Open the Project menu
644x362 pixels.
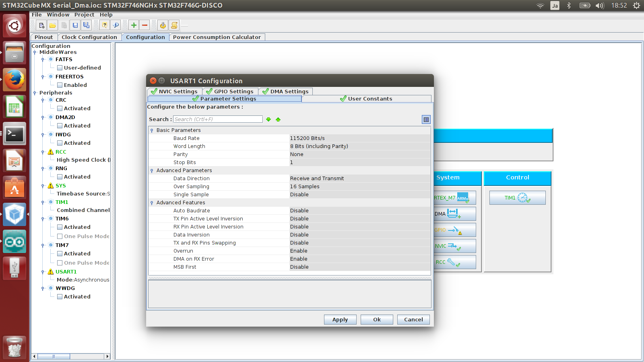point(84,14)
